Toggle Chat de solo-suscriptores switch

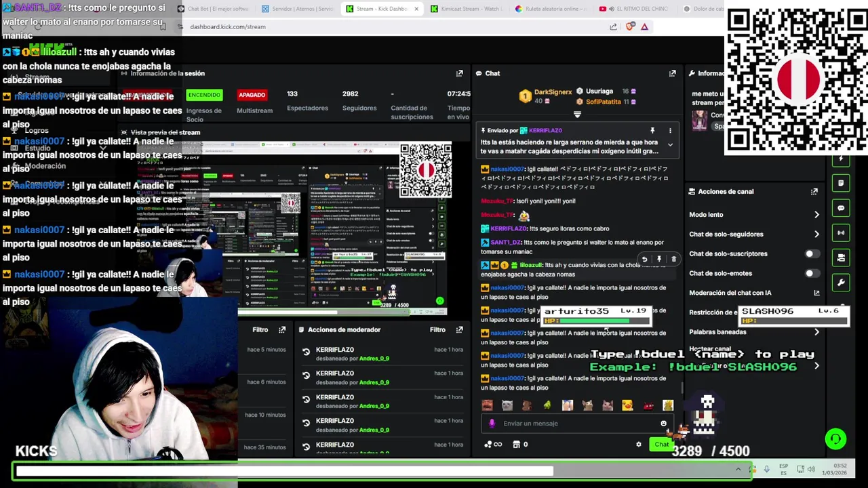[811, 254]
